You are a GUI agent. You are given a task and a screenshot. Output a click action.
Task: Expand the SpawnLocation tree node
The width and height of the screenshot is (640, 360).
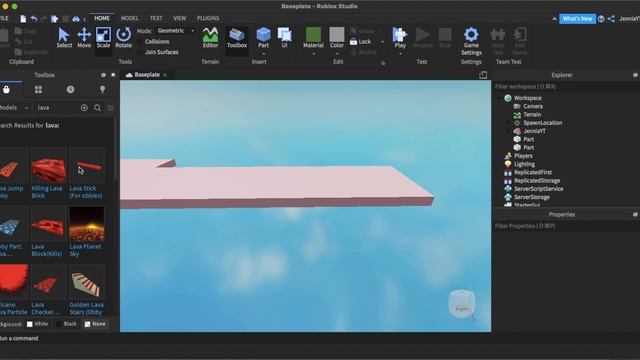tap(508, 123)
